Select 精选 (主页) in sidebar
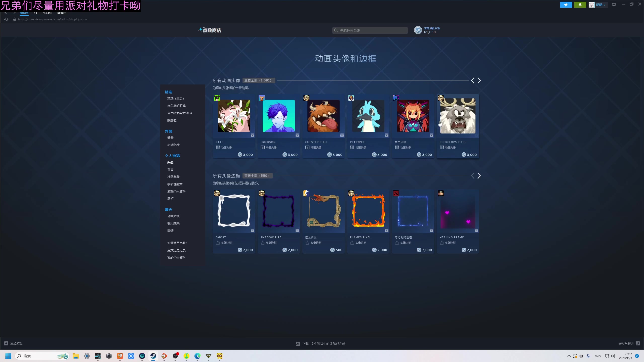This screenshot has height=362, width=644. point(176,99)
